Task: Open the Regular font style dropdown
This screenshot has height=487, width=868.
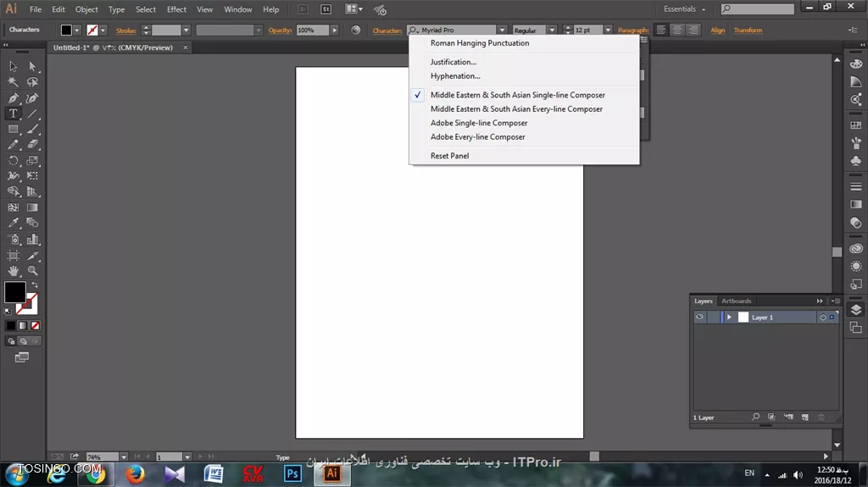Action: pos(552,30)
